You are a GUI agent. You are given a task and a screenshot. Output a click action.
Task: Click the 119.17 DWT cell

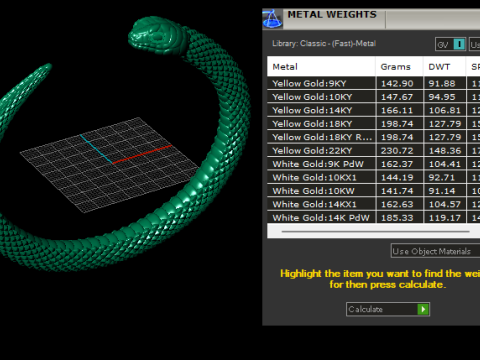[445, 217]
